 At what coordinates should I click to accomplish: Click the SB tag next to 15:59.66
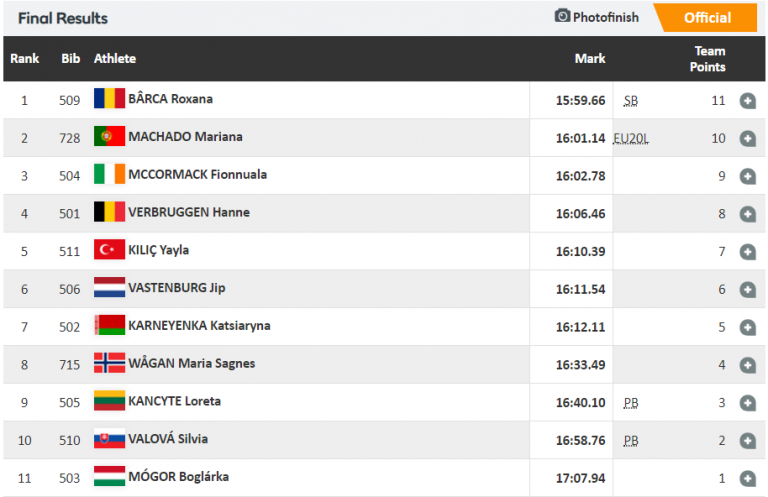click(x=630, y=101)
